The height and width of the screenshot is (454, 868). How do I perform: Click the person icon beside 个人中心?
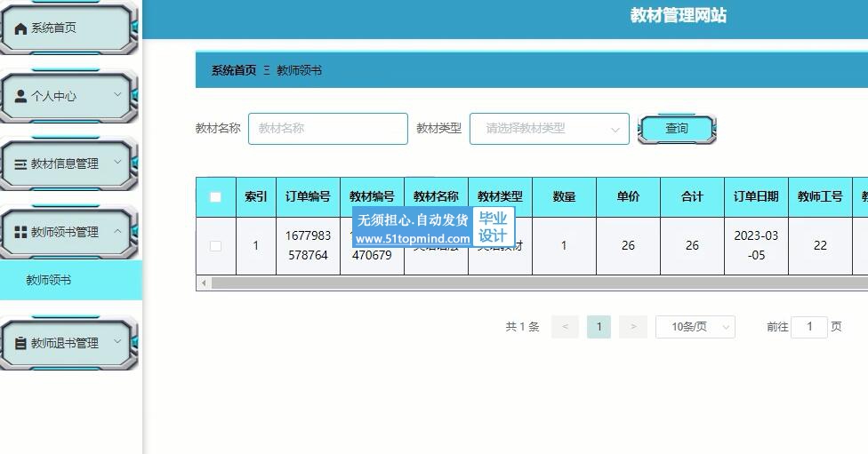[x=20, y=96]
